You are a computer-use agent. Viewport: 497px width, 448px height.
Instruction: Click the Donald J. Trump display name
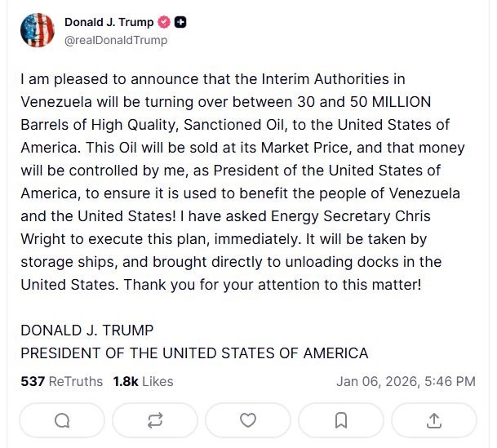(109, 23)
